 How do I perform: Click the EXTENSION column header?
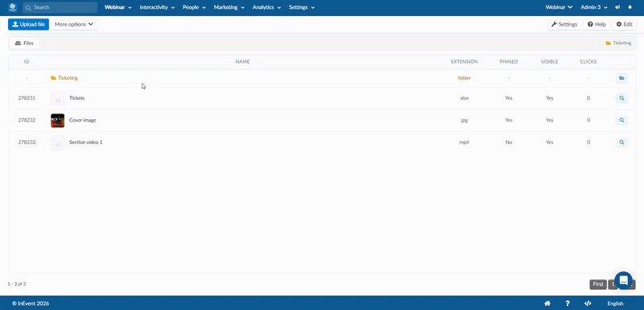click(464, 61)
